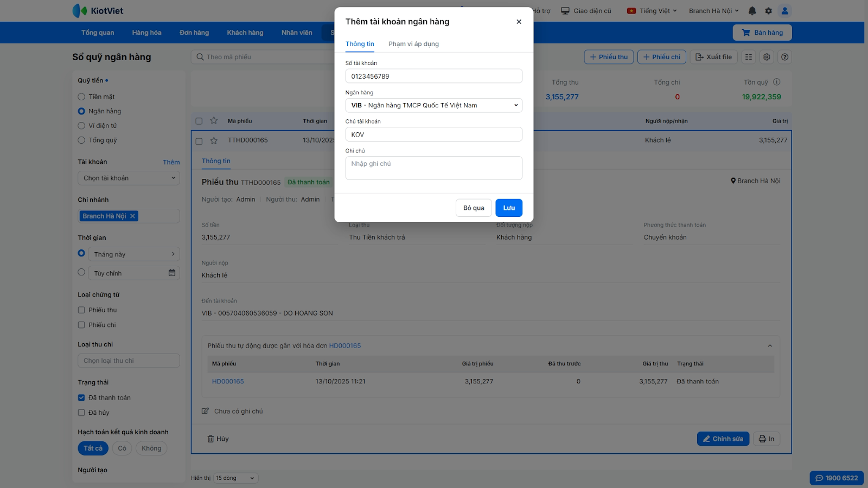Tick the TTHD000165 row checkbox
The width and height of the screenshot is (868, 488).
tap(199, 141)
